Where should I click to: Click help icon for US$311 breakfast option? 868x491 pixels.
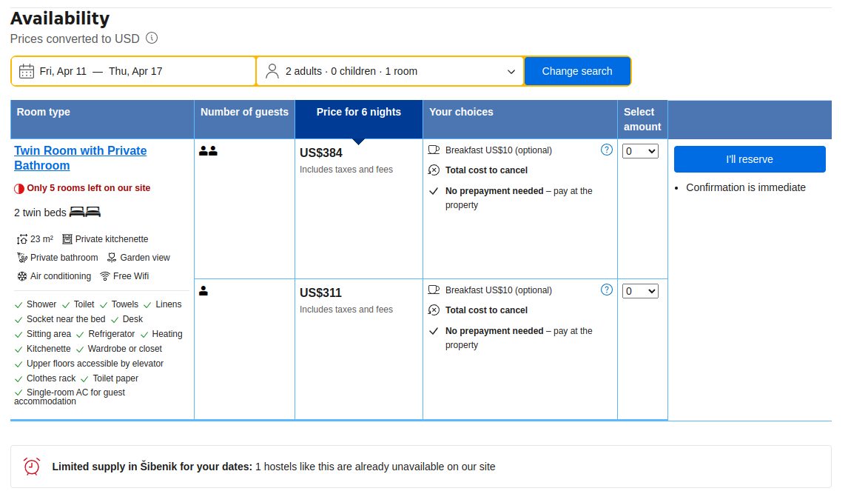(607, 290)
